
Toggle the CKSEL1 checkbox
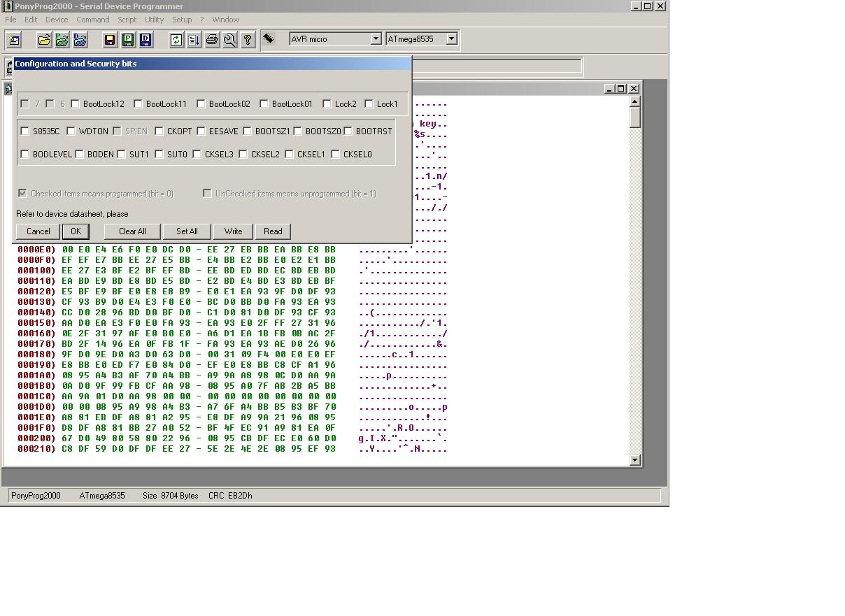point(289,154)
